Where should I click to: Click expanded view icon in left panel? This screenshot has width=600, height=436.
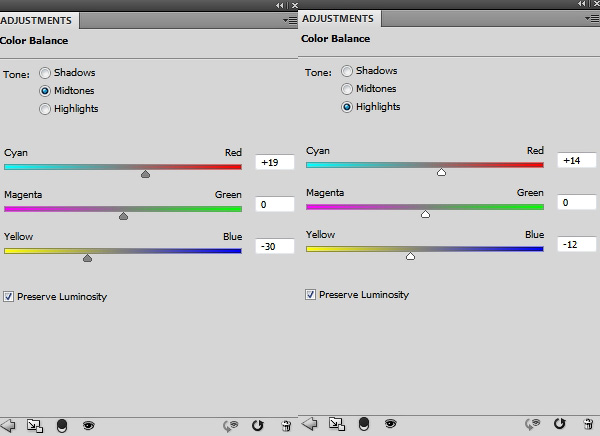35,426
